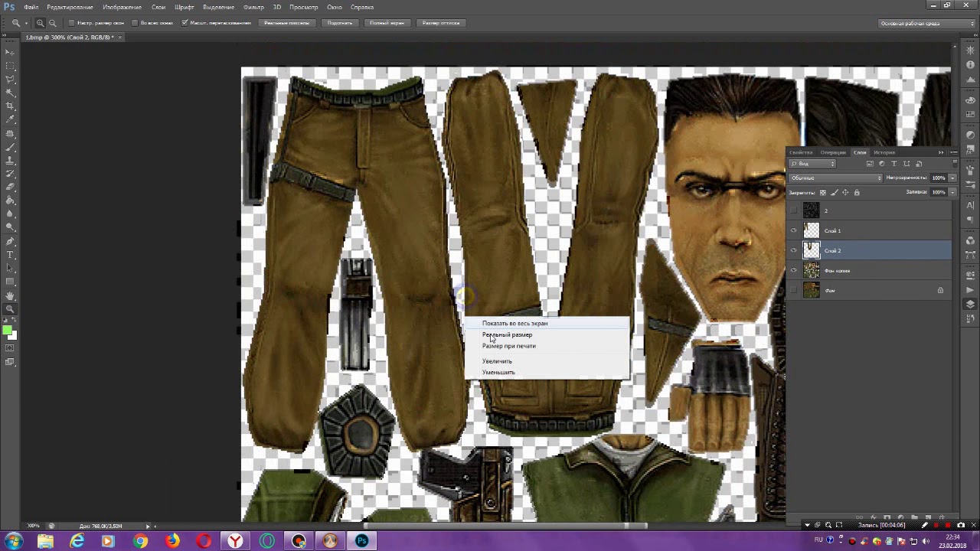The width and height of the screenshot is (980, 551).
Task: Select the Polygonal Lasso tool
Action: tap(10, 79)
